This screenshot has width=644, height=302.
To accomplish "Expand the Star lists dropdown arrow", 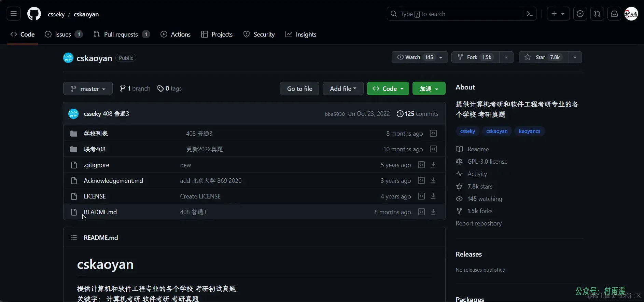I will pos(575,57).
